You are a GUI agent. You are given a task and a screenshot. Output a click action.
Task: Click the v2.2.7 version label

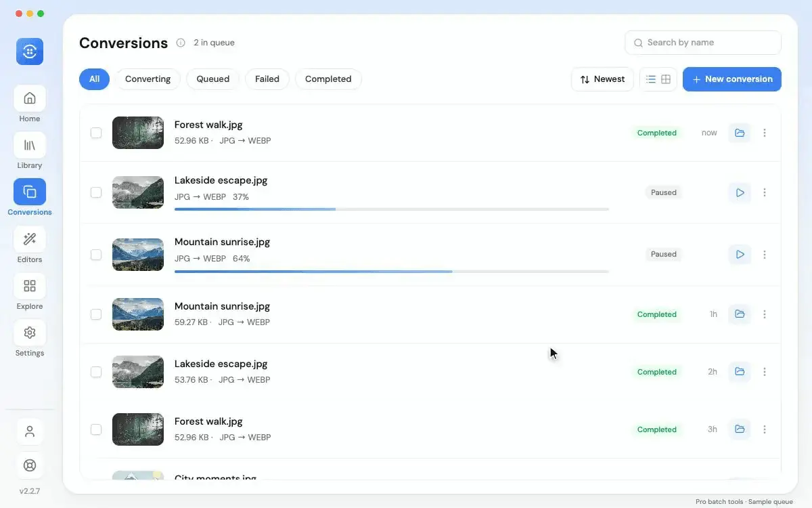[x=30, y=491]
